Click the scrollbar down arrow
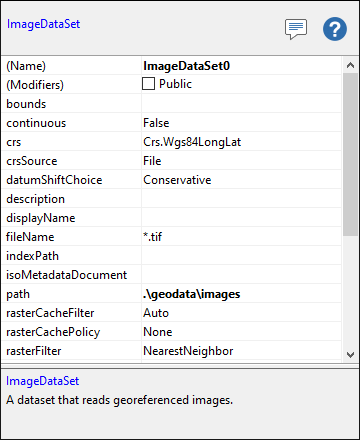Screen dimensions: 360x440 (350, 354)
